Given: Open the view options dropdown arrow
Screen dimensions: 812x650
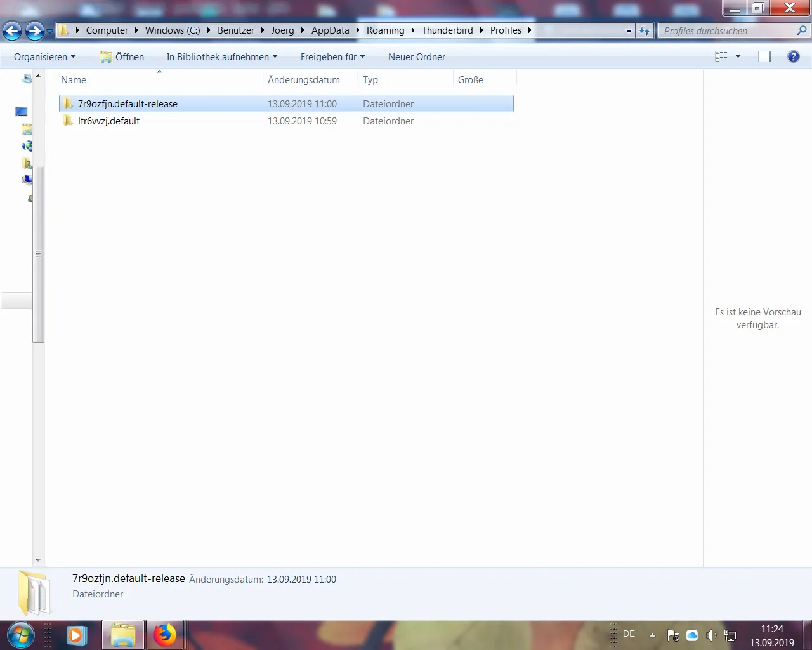Looking at the screenshot, I should (x=738, y=56).
